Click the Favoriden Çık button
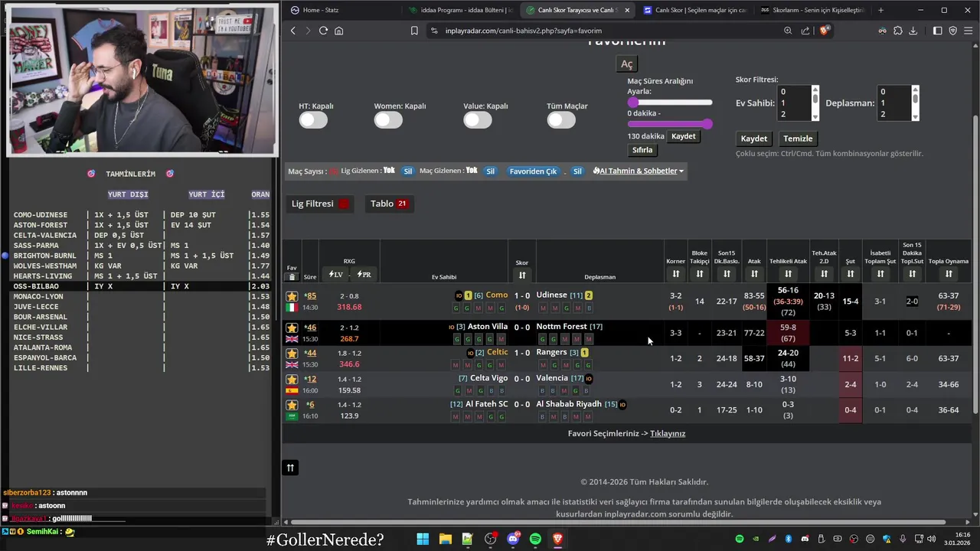The height and width of the screenshot is (551, 980). 534,171
